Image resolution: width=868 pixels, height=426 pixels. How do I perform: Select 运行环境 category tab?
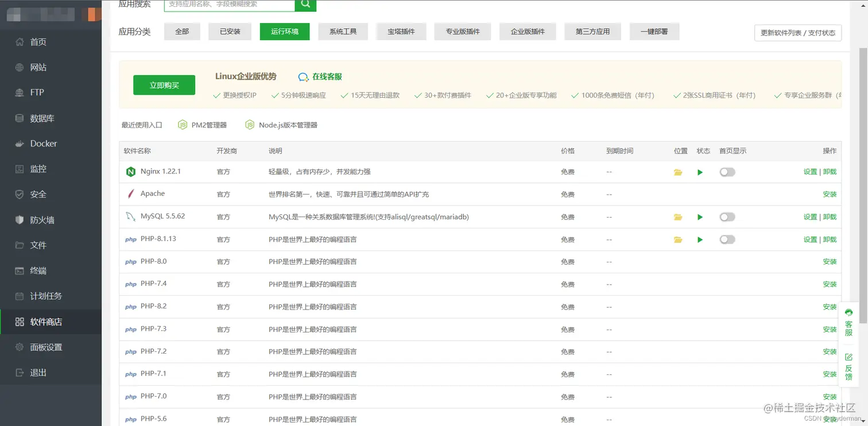(x=284, y=32)
